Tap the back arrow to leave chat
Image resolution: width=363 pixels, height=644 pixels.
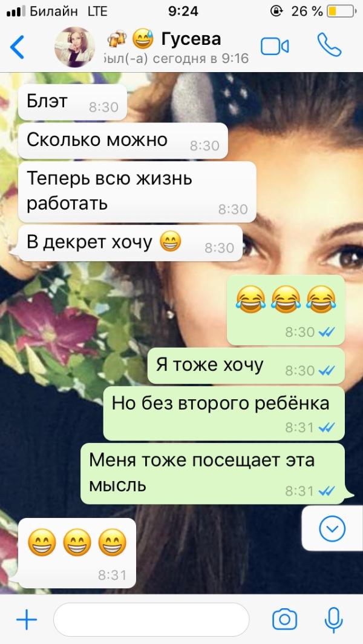(17, 47)
